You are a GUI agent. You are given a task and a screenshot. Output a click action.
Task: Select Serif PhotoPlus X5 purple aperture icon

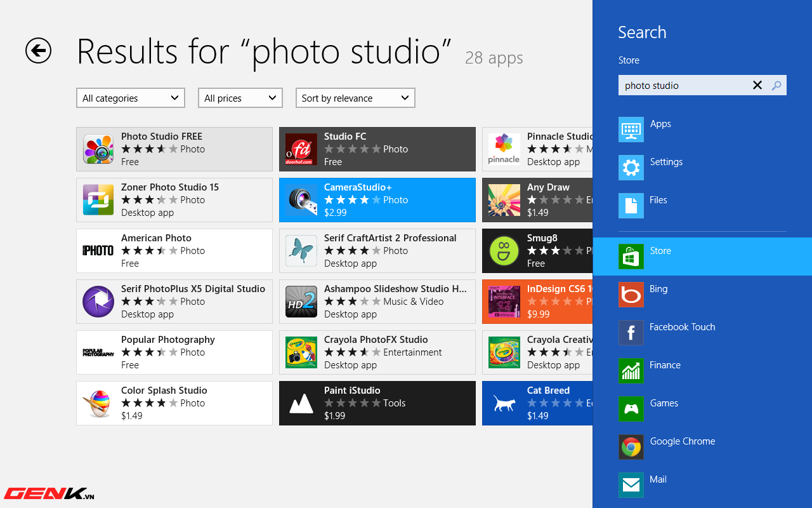tap(98, 302)
